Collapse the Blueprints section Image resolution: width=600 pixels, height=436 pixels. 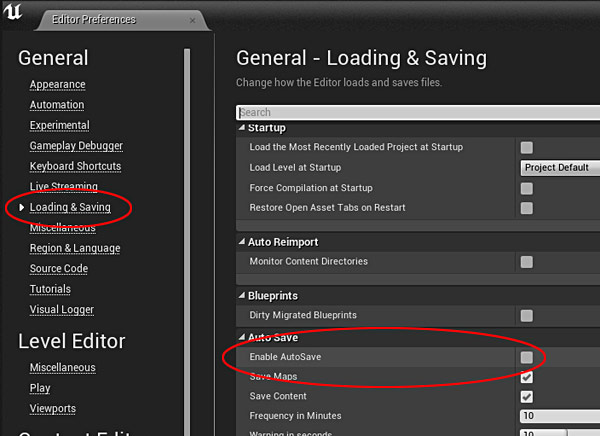coord(242,296)
